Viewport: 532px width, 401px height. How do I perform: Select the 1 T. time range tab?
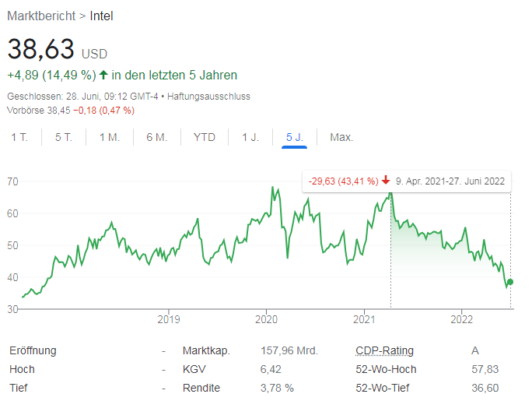click(x=19, y=137)
